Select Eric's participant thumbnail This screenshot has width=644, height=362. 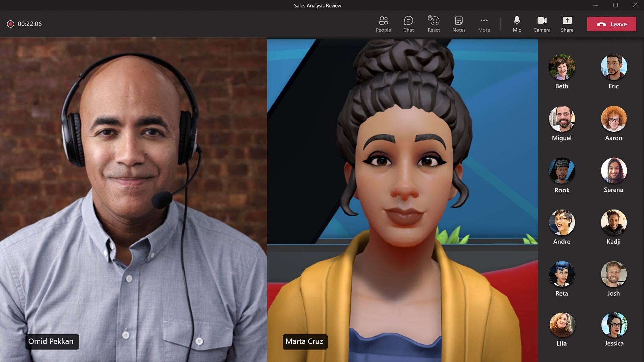coord(613,67)
